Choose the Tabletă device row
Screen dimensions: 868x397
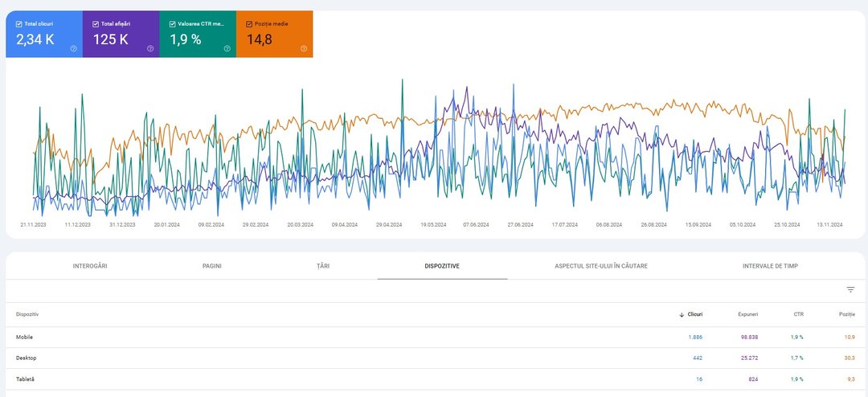click(26, 379)
